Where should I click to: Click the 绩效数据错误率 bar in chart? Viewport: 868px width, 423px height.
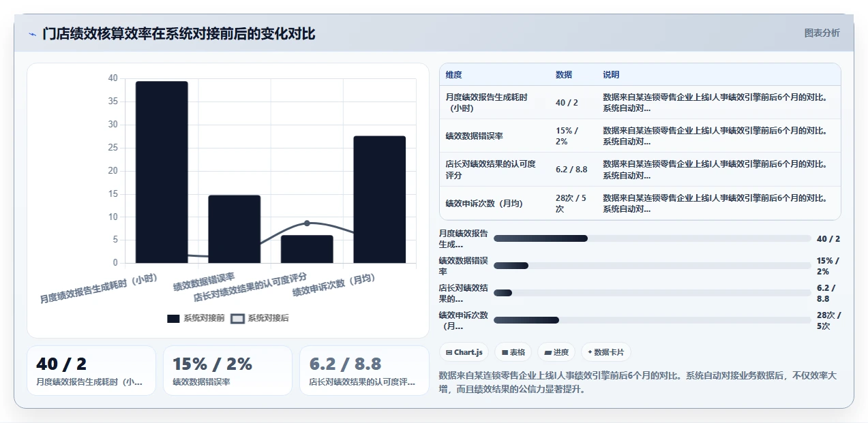coord(235,229)
